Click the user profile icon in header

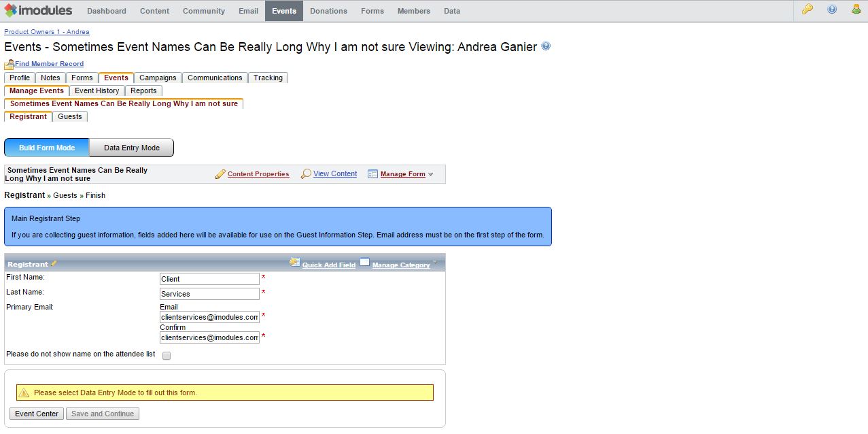point(856,10)
